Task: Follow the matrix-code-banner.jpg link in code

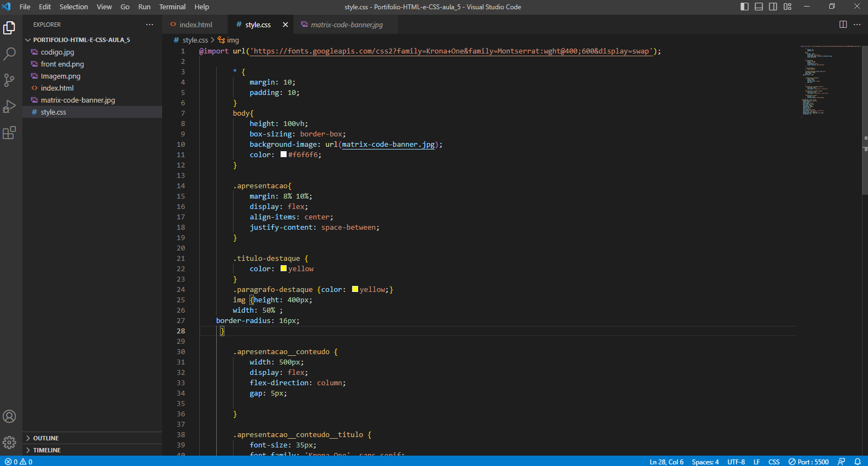Action: coord(388,145)
